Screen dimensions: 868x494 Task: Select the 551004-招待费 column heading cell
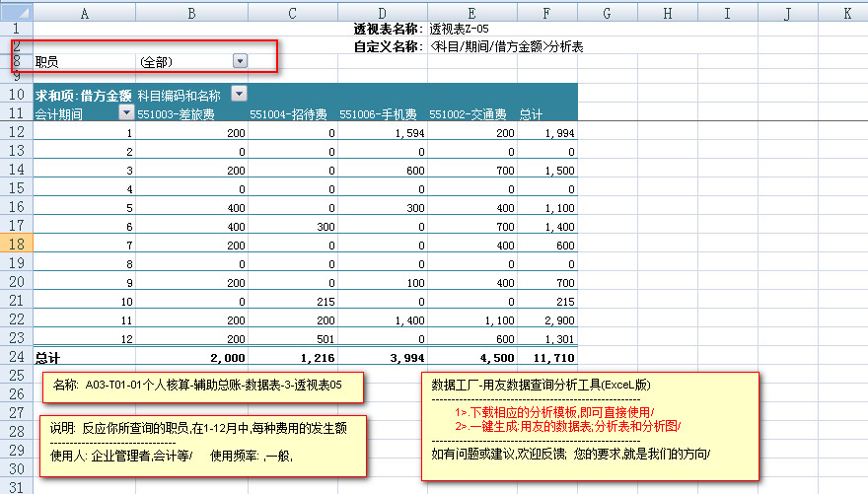click(292, 113)
